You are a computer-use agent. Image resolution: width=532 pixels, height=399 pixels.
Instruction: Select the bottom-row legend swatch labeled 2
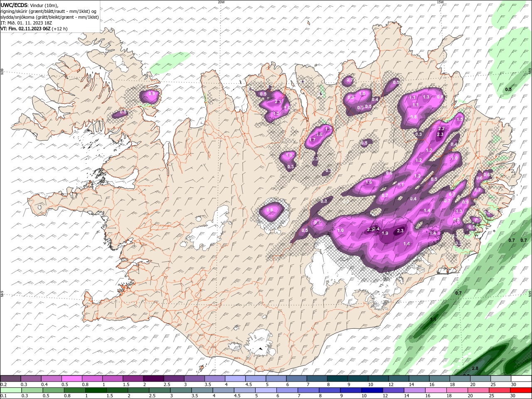coord(138,390)
